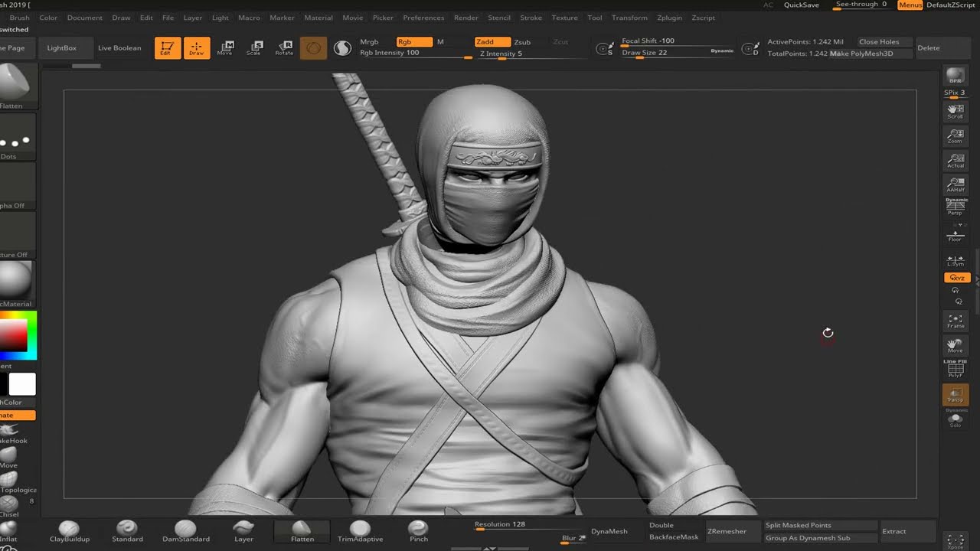The image size is (980, 551).
Task: Toggle Zsub sculpting mode
Action: coord(522,42)
